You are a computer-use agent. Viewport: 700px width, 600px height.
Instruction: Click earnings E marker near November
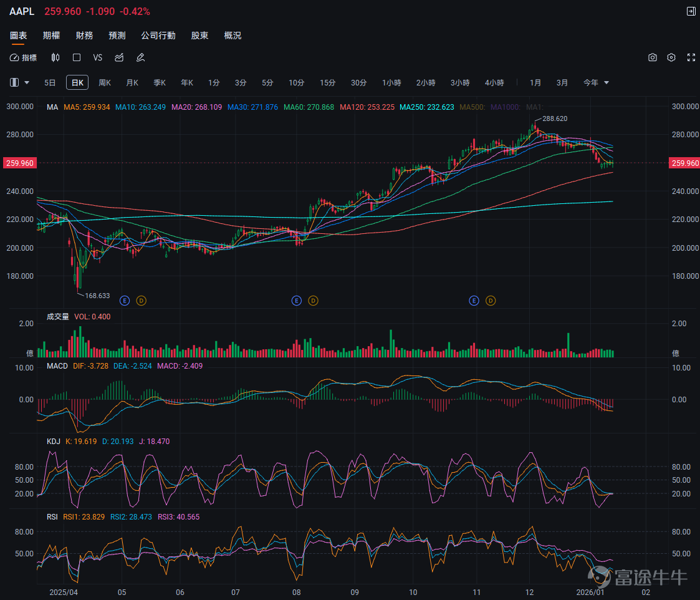[474, 301]
